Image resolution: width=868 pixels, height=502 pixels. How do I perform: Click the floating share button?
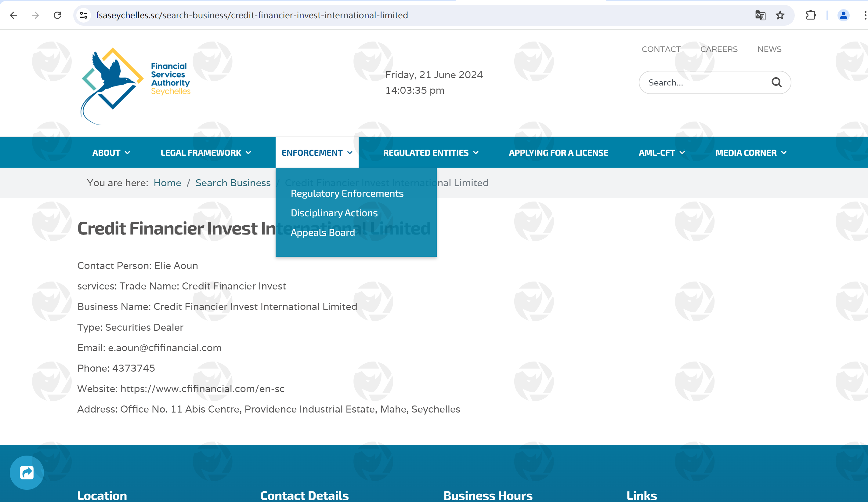27,472
